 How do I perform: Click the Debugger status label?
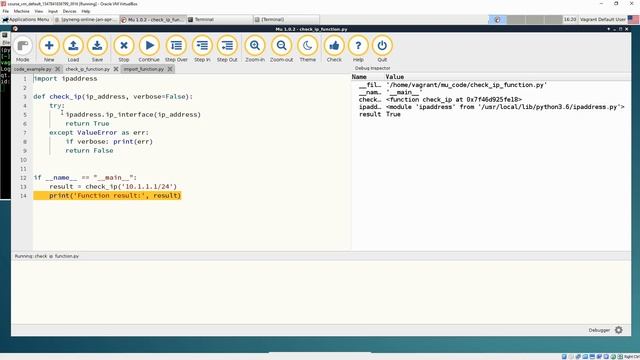coord(599,330)
